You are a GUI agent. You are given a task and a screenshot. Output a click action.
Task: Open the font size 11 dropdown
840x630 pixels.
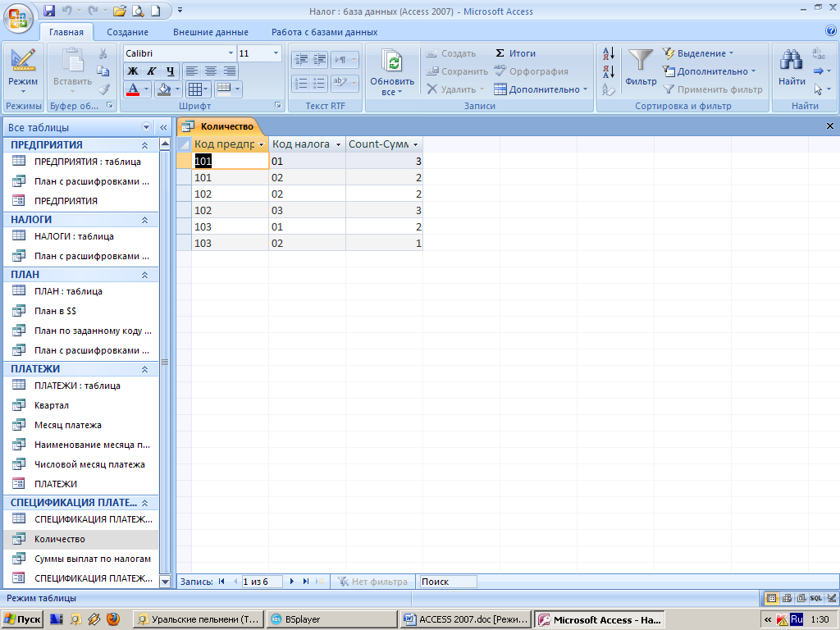276,53
